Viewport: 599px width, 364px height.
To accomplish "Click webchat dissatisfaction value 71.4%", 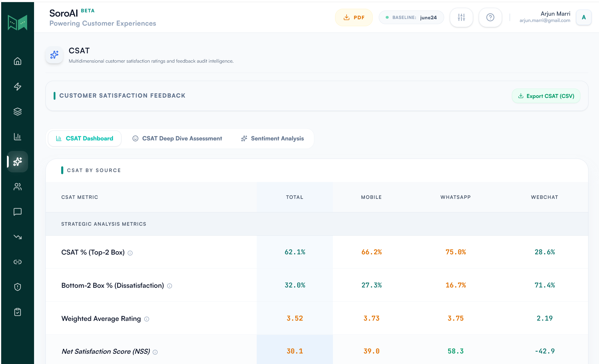I will (544, 285).
